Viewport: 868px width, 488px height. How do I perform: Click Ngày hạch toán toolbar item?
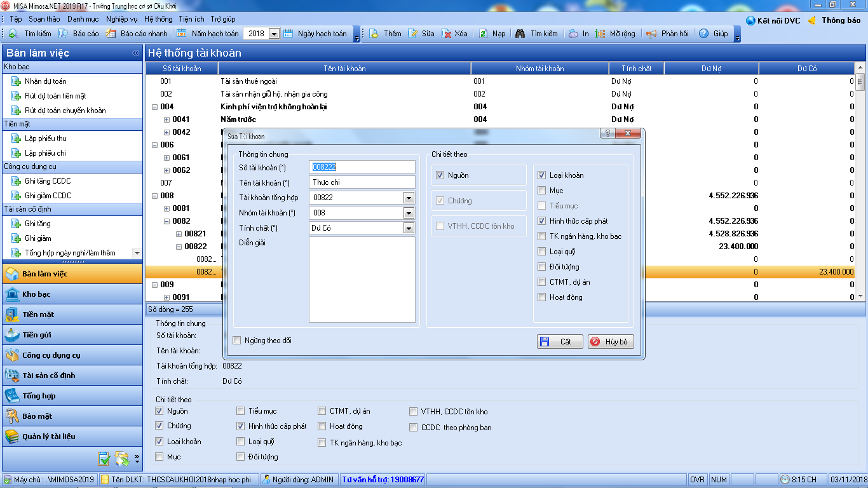[x=315, y=34]
